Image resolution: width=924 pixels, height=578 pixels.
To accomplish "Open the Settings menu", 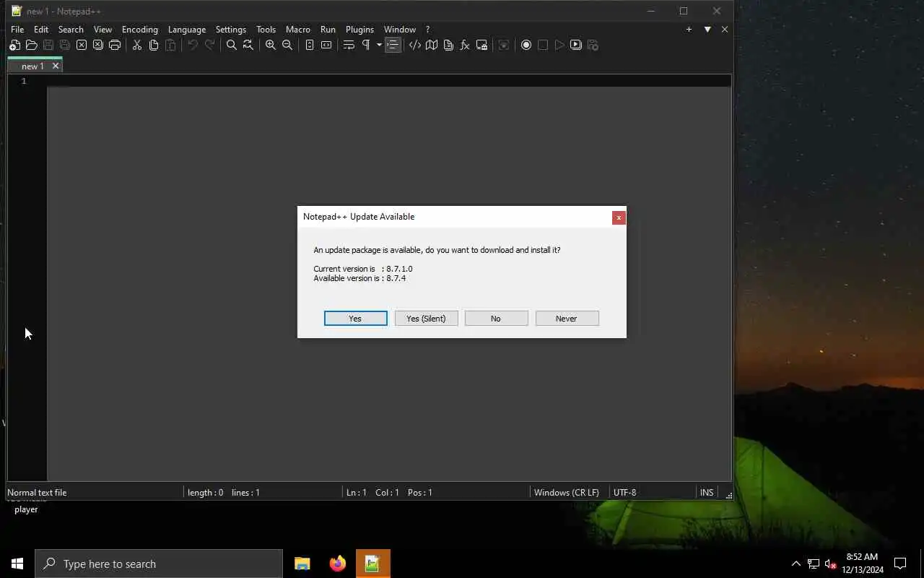I will click(x=231, y=30).
